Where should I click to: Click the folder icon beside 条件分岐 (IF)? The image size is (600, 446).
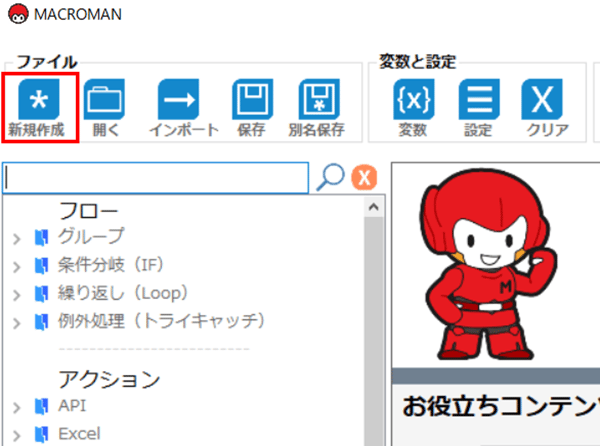41,266
